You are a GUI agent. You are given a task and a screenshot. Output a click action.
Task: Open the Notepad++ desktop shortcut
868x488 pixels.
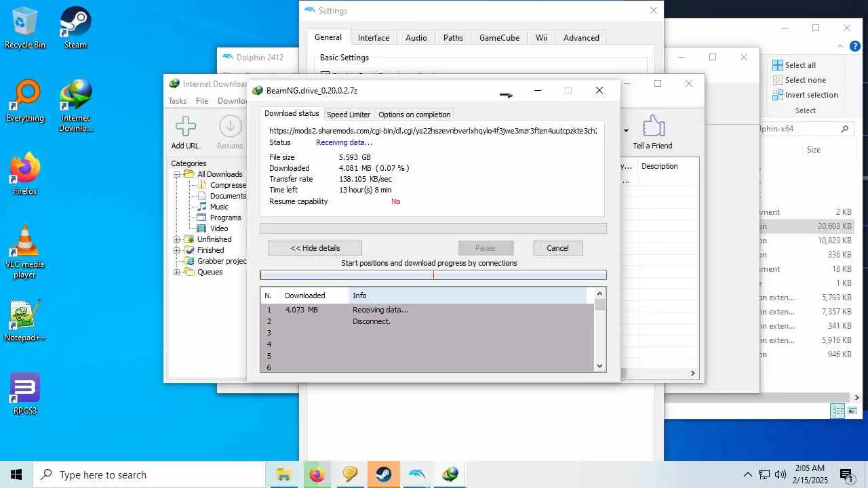(x=25, y=321)
